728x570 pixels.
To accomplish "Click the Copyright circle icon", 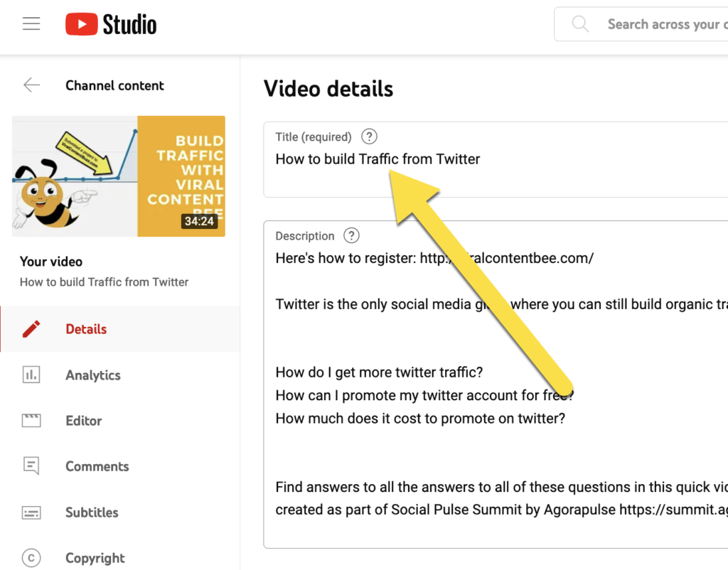I will 31,558.
